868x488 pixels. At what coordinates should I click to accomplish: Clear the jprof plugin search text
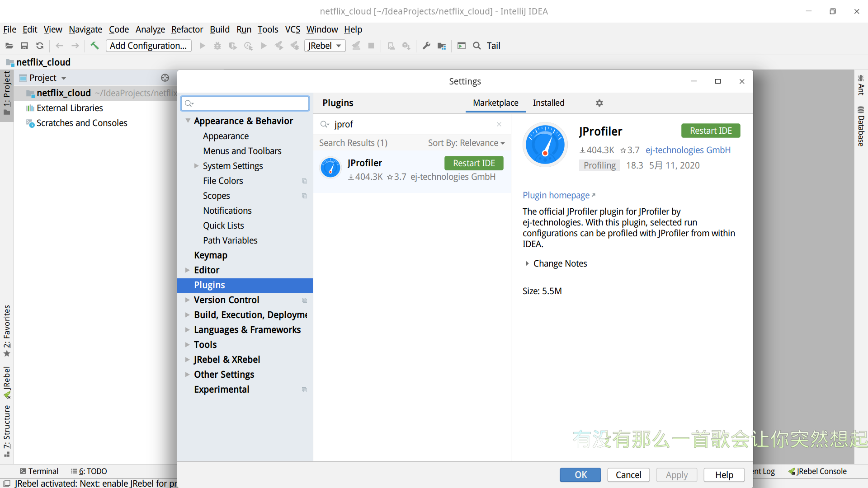click(499, 124)
